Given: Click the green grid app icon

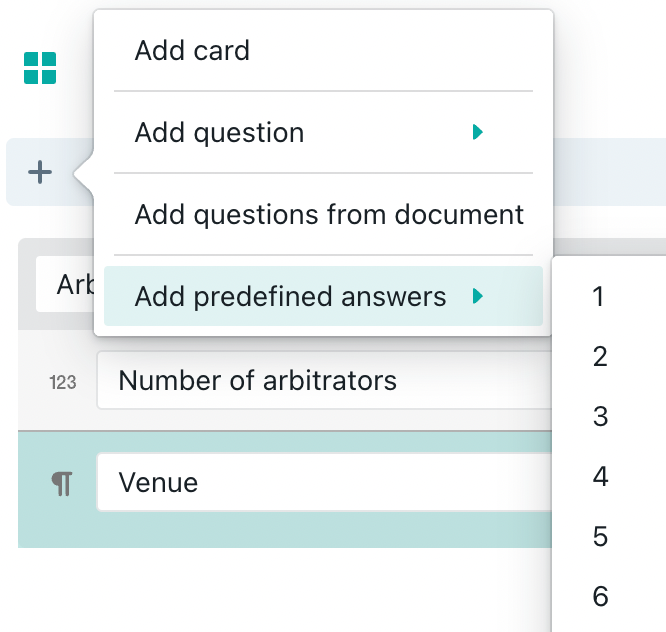Looking at the screenshot, I should click(x=40, y=69).
